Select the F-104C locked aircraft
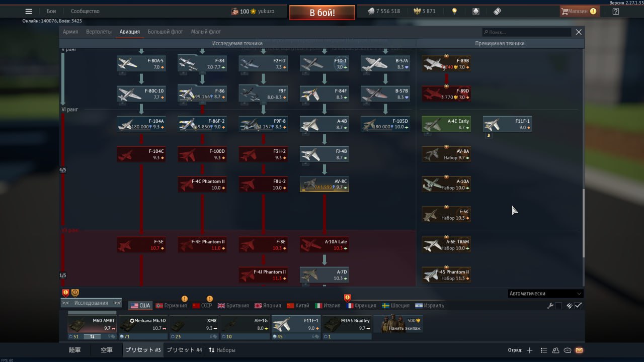The width and height of the screenshot is (644, 362). (141, 154)
